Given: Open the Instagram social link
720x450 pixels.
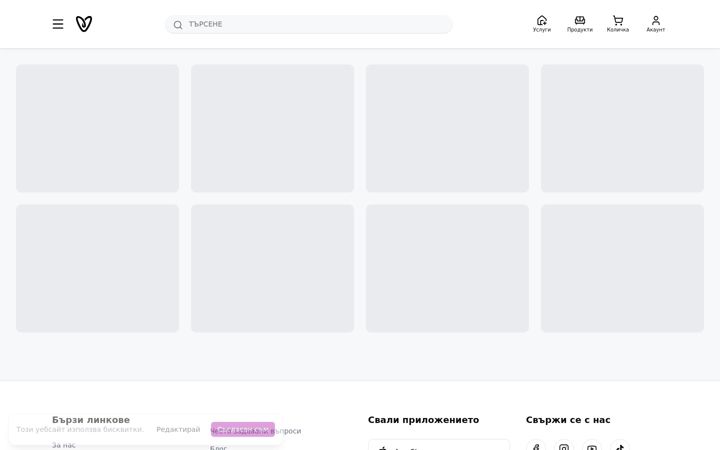Looking at the screenshot, I should [x=564, y=446].
